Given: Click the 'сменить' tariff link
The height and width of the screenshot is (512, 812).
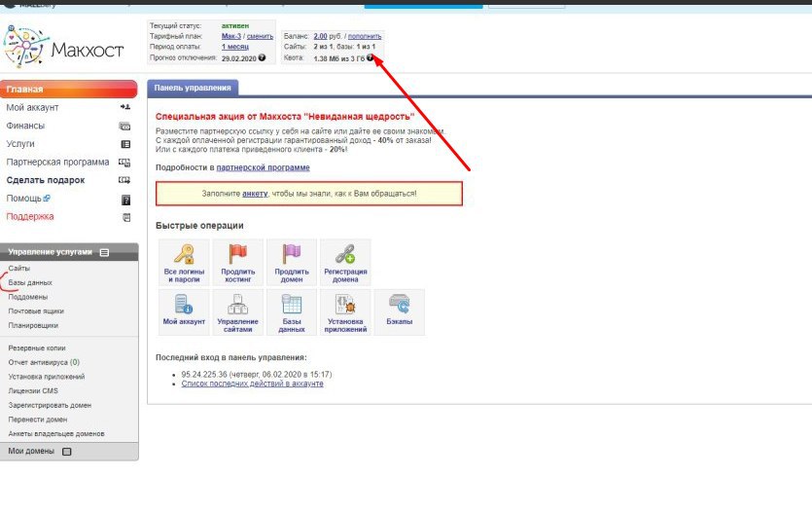Looking at the screenshot, I should coord(260,36).
